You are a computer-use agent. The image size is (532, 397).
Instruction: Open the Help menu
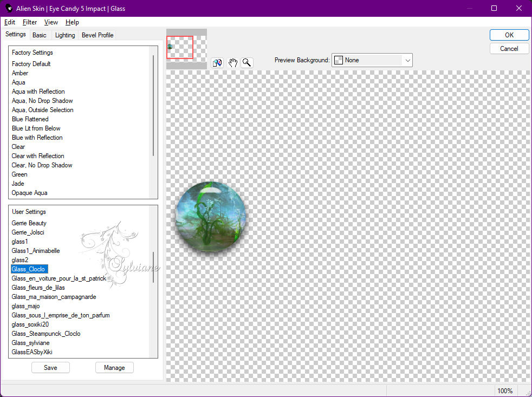tap(72, 22)
